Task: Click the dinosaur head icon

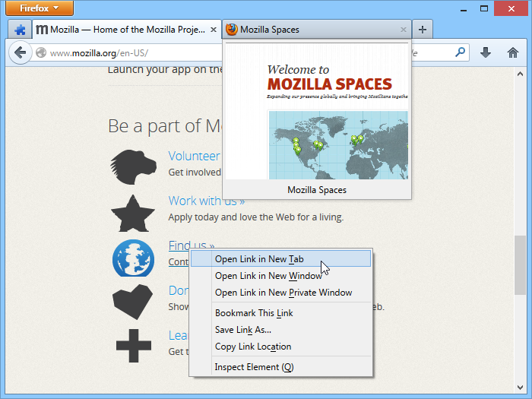Action: pos(133,167)
